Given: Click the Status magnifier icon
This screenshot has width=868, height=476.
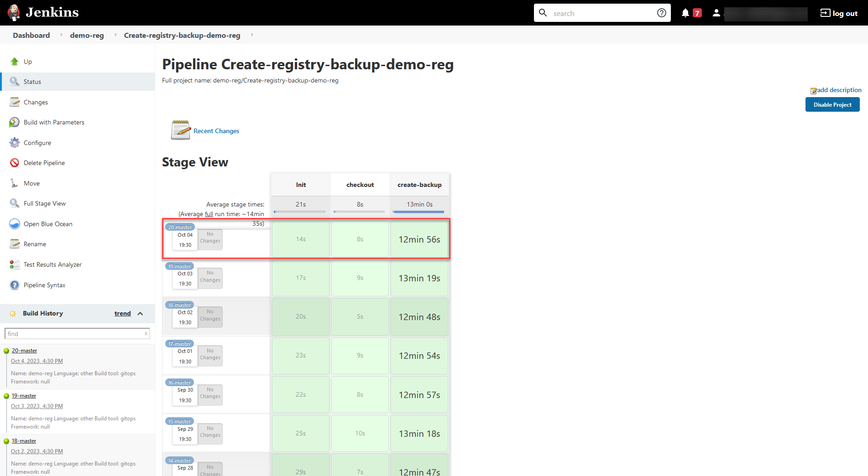Looking at the screenshot, I should point(15,82).
